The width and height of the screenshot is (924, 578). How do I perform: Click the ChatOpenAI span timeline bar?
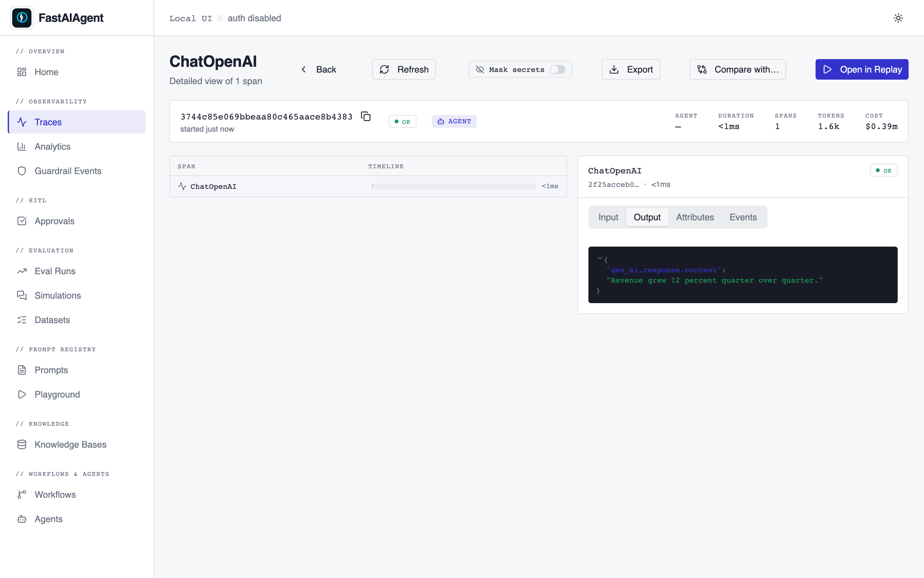(454, 186)
